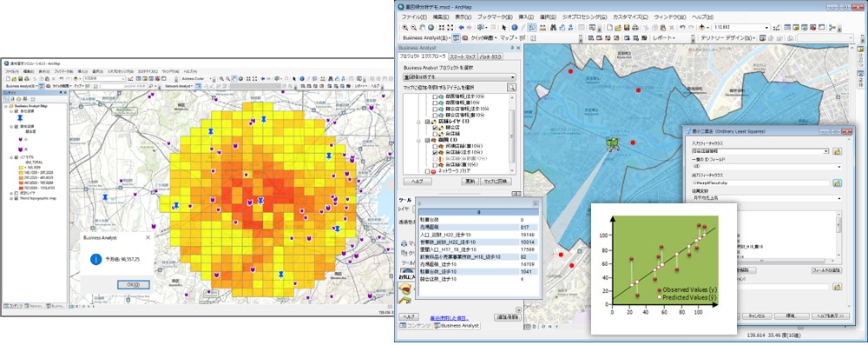This screenshot has width=868, height=345.
Task: Click OK in Business Analyst prediction dialog
Action: click(x=134, y=284)
